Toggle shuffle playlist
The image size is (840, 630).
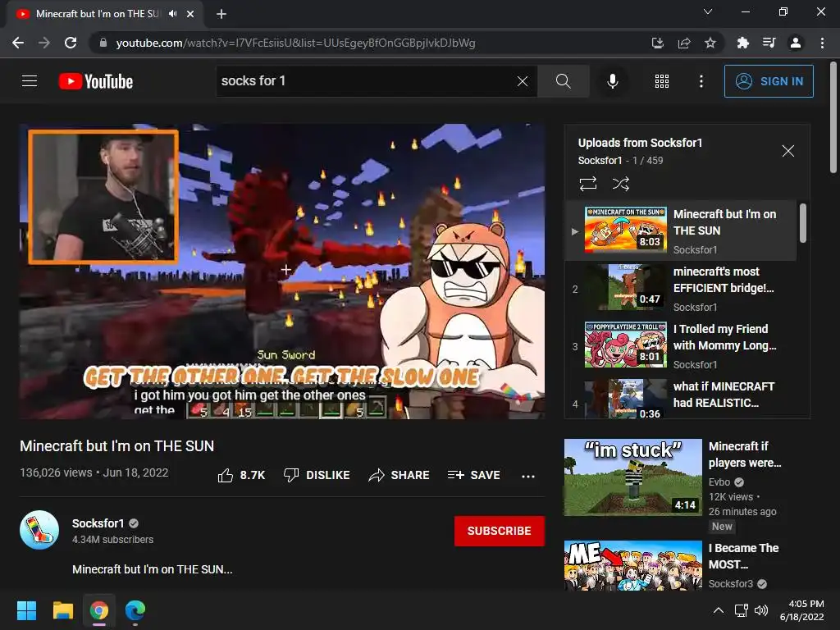(620, 184)
